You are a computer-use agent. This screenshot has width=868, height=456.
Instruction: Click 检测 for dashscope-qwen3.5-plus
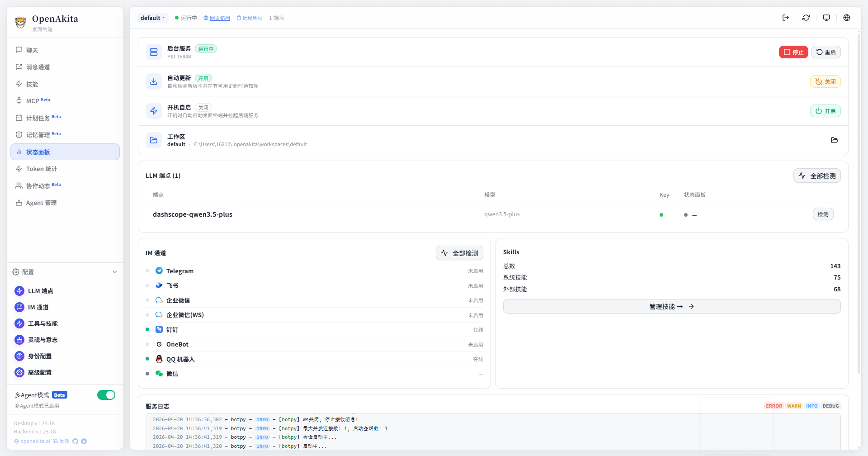(823, 214)
